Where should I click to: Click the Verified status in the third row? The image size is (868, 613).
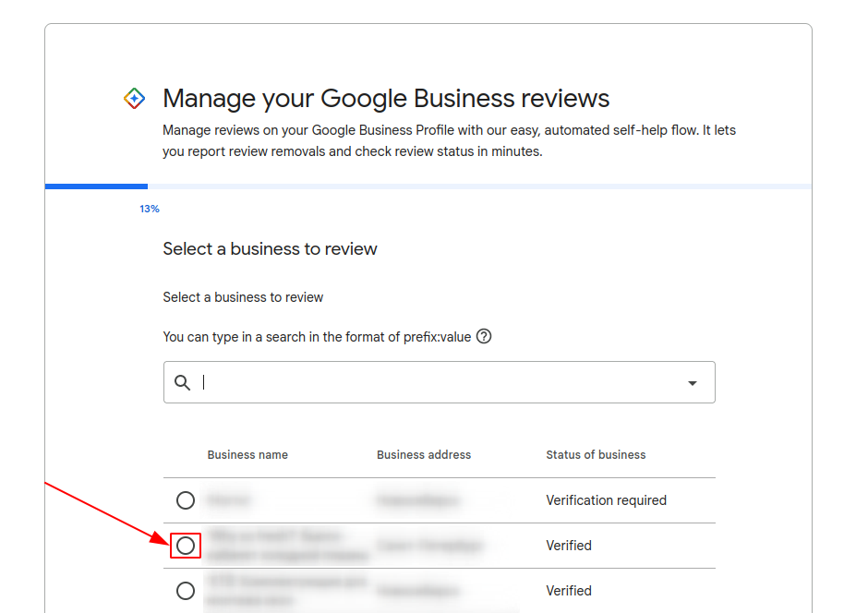pyautogui.click(x=569, y=591)
